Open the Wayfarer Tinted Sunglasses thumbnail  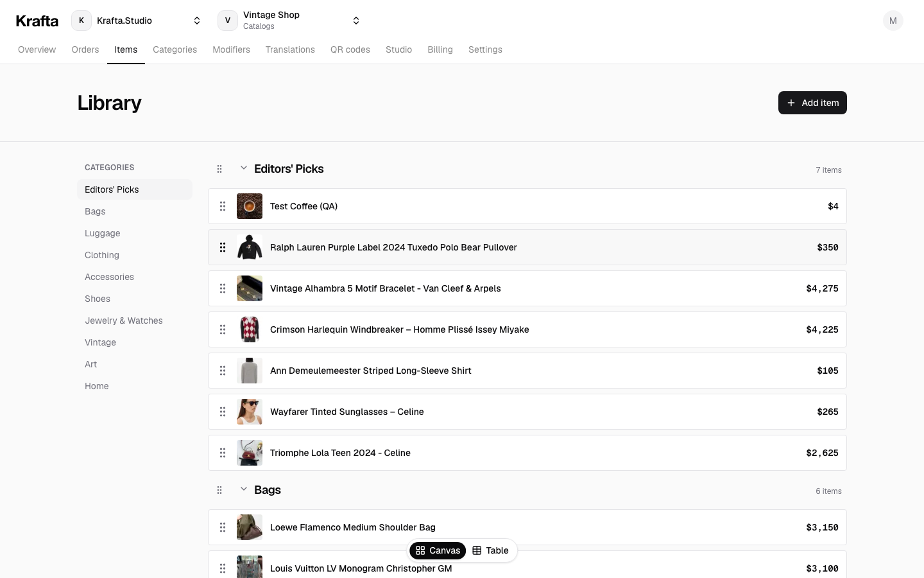[250, 412]
